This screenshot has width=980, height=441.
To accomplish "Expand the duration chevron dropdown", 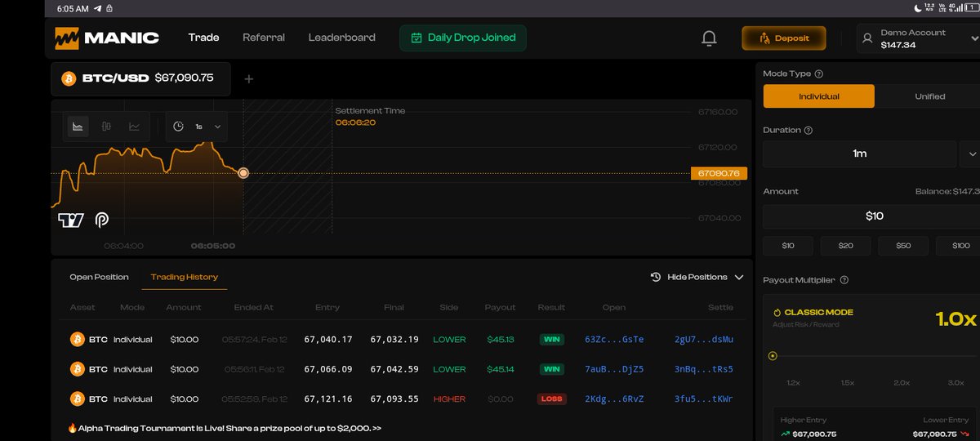I will coord(971,154).
